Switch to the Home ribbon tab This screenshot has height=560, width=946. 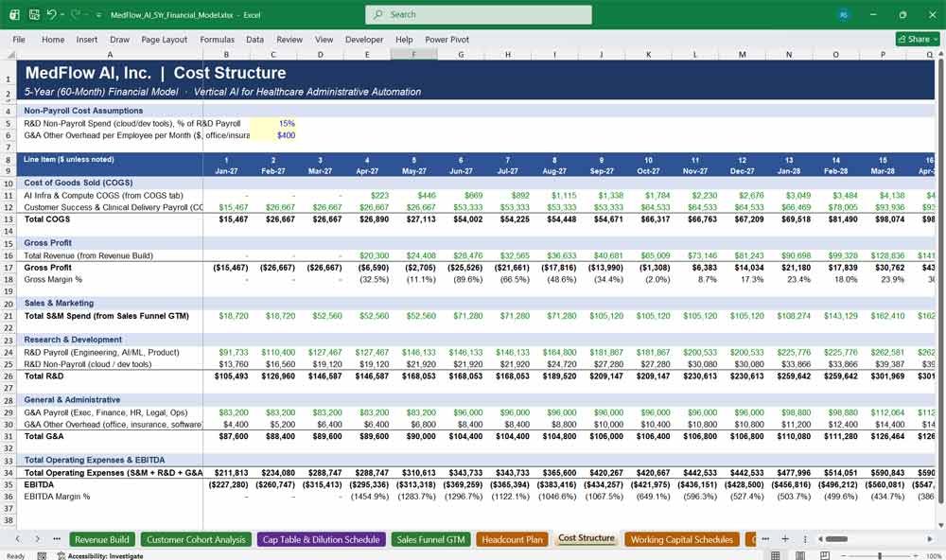click(x=53, y=39)
